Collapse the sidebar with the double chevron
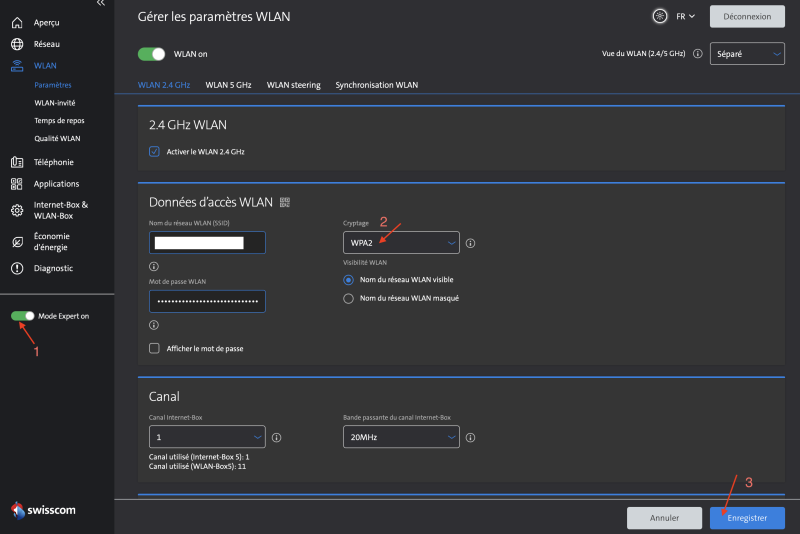This screenshot has width=800, height=534. [100, 4]
